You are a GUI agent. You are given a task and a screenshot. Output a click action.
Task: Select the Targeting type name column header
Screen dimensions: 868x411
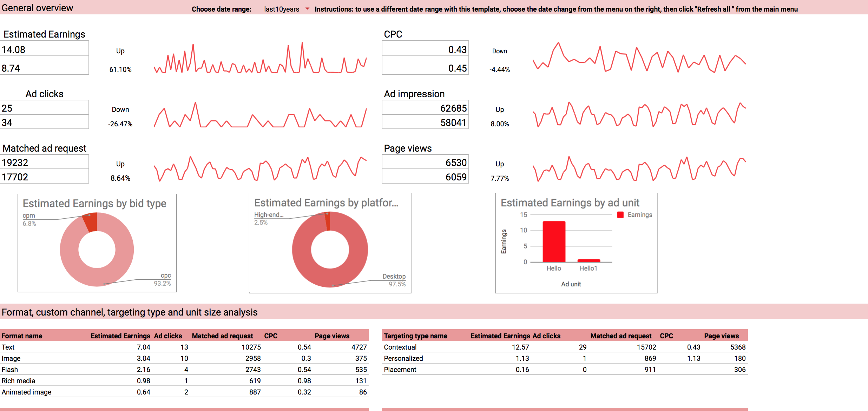415,336
